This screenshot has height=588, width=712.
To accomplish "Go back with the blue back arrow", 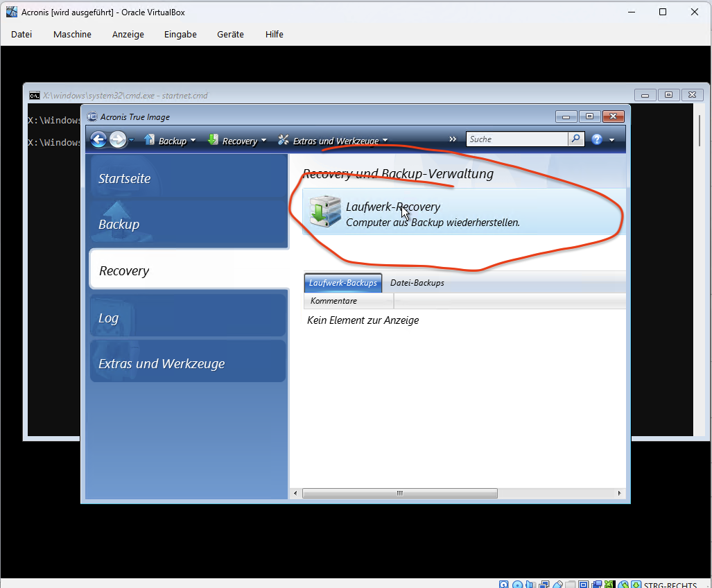I will click(98, 139).
